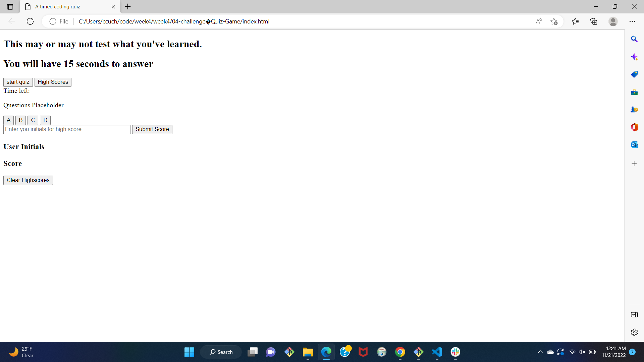644x362 pixels.
Task: Open sidebar Outlook icon
Action: pyautogui.click(x=634, y=145)
